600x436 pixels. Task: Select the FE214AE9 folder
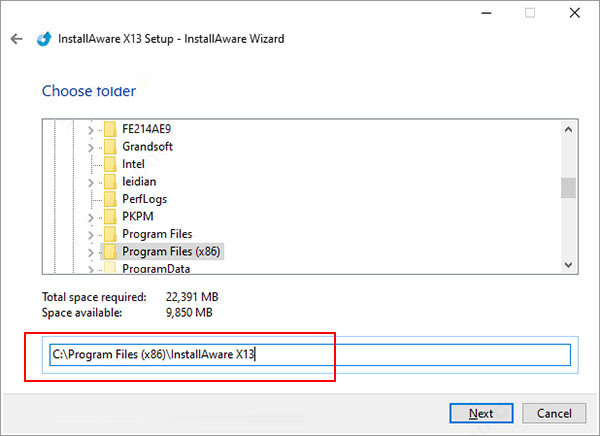pyautogui.click(x=147, y=129)
